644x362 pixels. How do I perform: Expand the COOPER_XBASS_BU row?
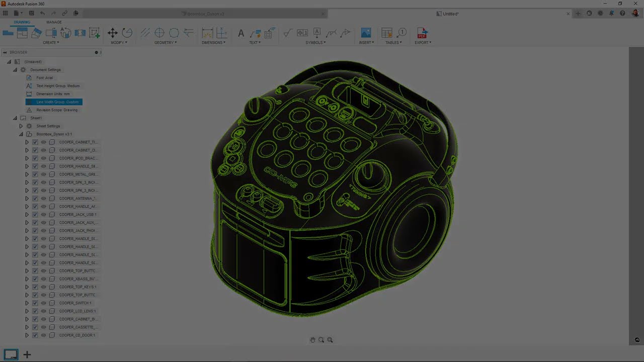(x=27, y=279)
